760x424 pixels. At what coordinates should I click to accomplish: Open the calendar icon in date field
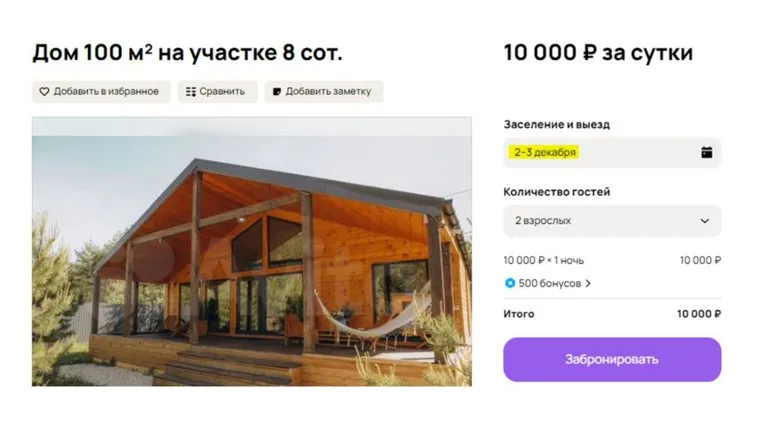pos(706,152)
